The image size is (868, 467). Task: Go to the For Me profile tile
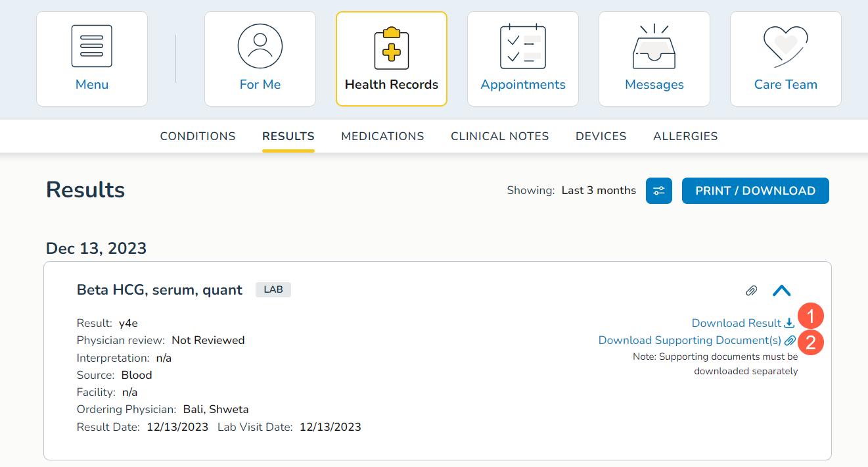pos(260,59)
